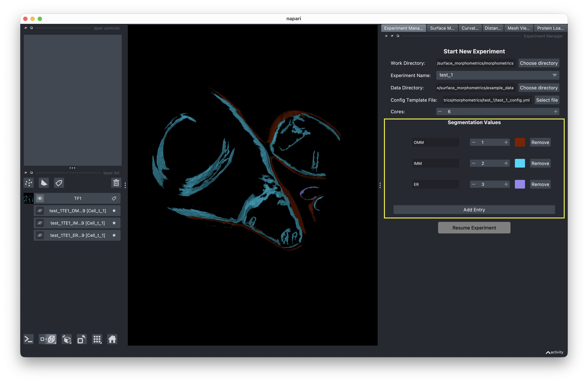Click the IMM label name field
Image resolution: width=588 pixels, height=384 pixels.
pyautogui.click(x=436, y=163)
